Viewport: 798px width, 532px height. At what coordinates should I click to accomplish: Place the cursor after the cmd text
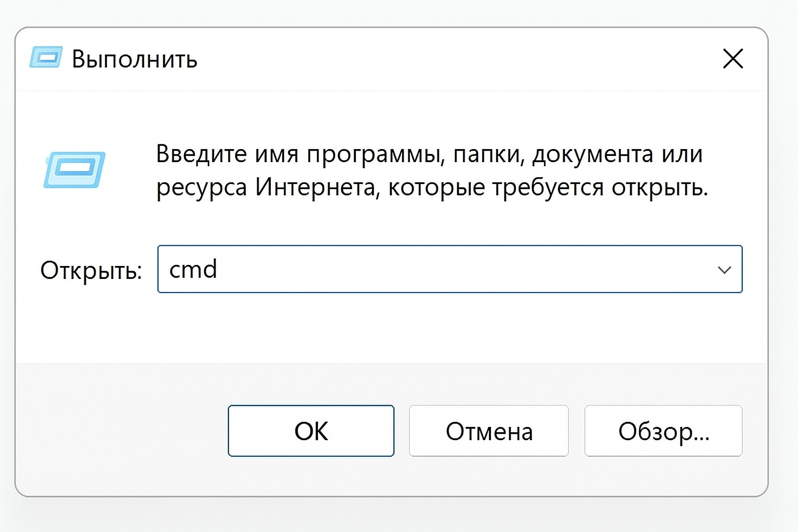tap(221, 269)
